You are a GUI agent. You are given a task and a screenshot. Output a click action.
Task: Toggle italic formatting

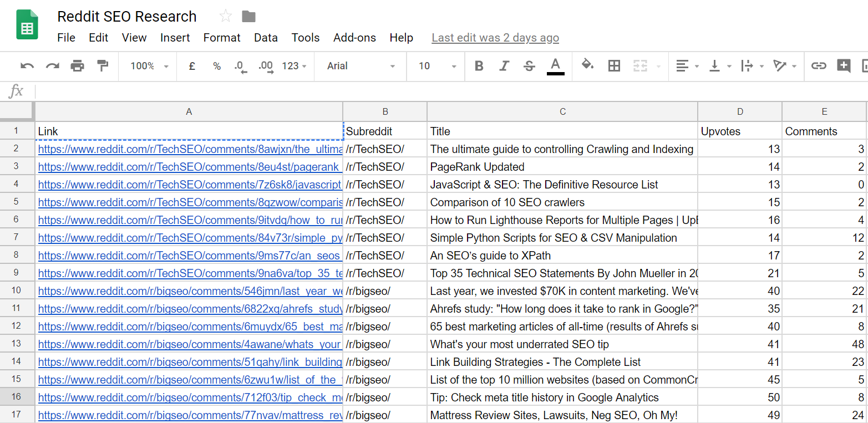(504, 66)
